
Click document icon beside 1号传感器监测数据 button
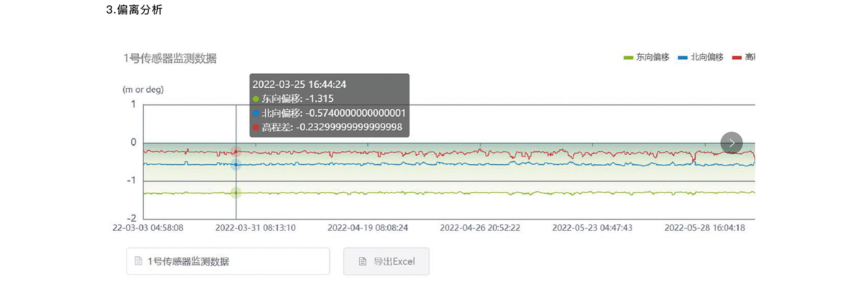pyautogui.click(x=138, y=261)
